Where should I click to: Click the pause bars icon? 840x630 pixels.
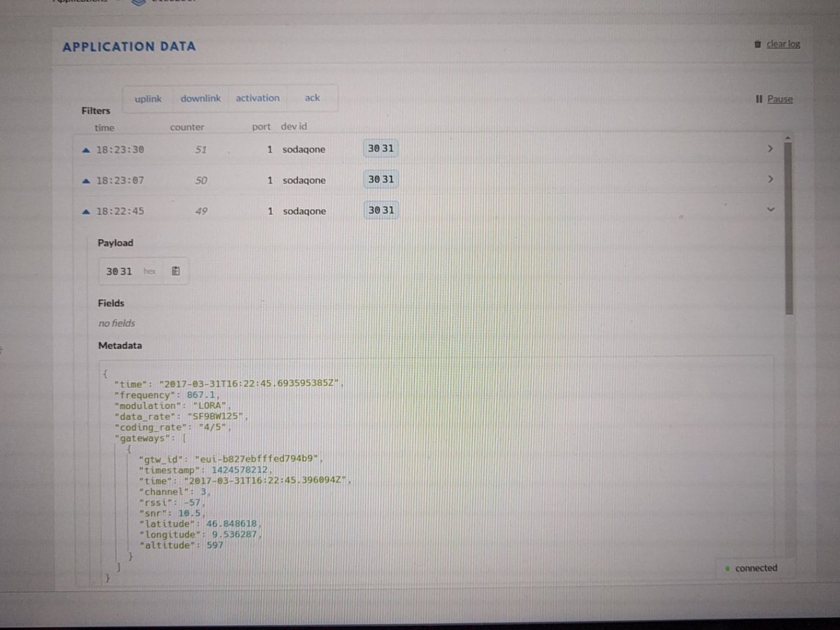tap(759, 99)
